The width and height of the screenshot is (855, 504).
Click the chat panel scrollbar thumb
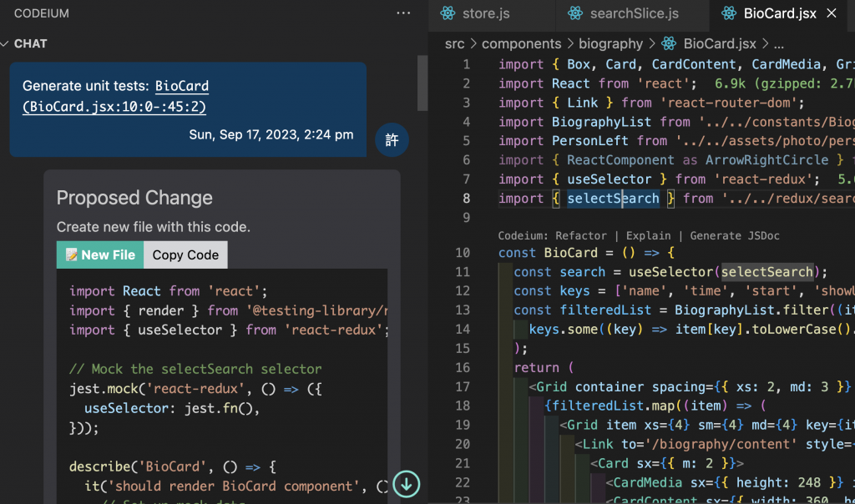pos(422,83)
